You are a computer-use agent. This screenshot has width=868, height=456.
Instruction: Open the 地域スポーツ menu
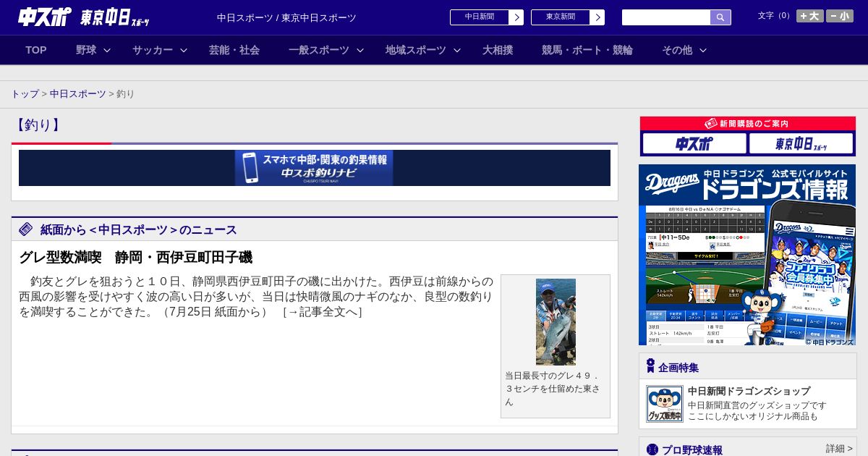[416, 50]
